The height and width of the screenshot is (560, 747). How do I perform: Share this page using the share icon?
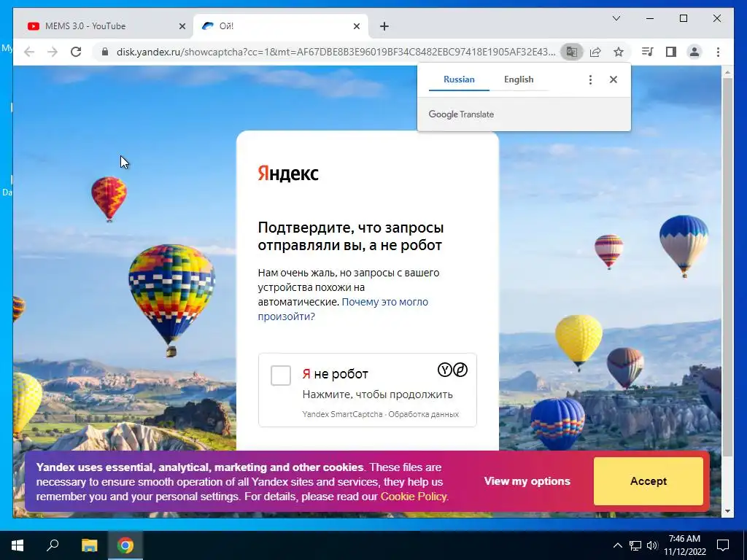[595, 52]
